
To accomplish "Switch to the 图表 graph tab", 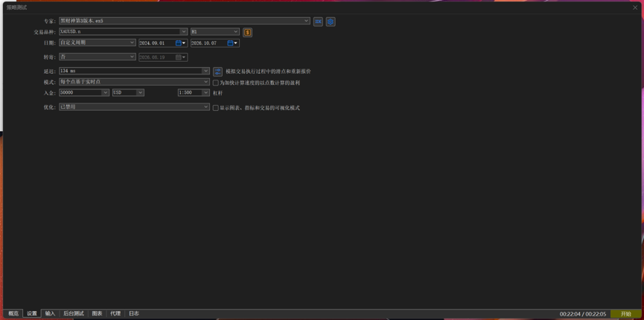I will tap(98, 313).
